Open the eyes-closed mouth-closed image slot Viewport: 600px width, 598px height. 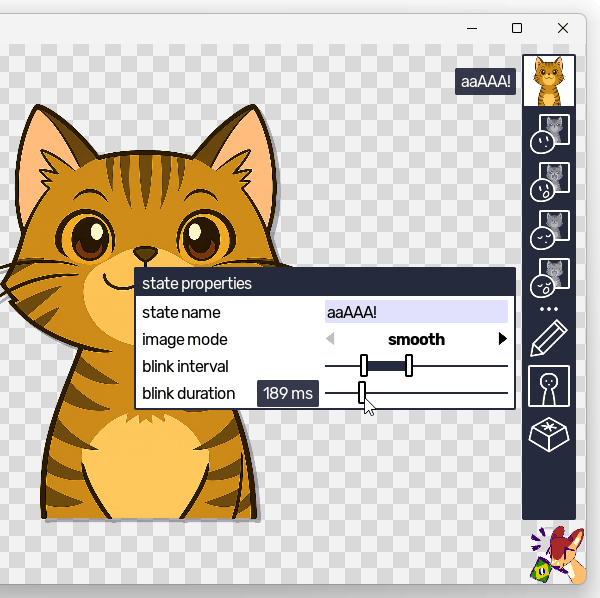coord(549,230)
